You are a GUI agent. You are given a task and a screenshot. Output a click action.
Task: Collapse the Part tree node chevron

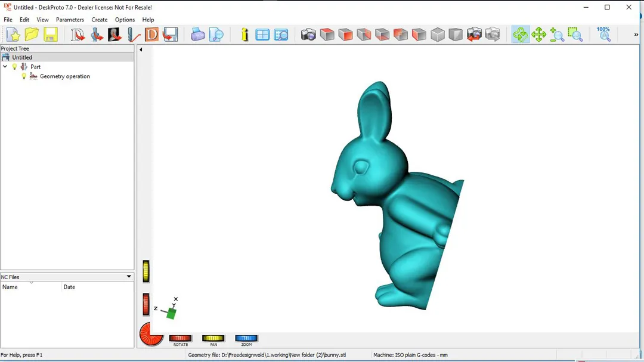point(5,67)
